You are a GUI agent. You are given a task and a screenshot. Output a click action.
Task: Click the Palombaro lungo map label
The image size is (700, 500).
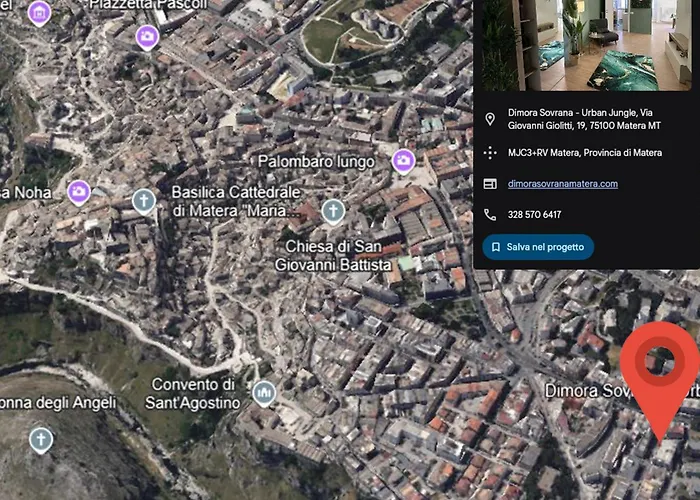click(315, 161)
